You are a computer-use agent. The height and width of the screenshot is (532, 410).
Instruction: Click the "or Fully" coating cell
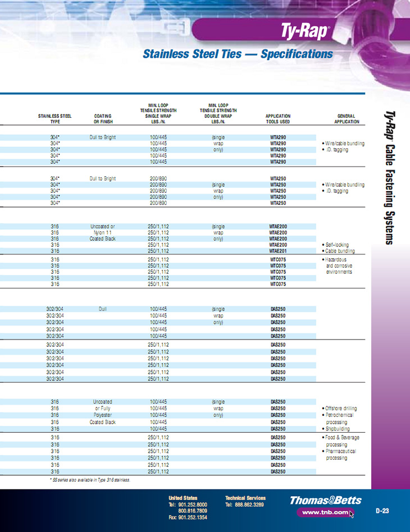[103, 409]
